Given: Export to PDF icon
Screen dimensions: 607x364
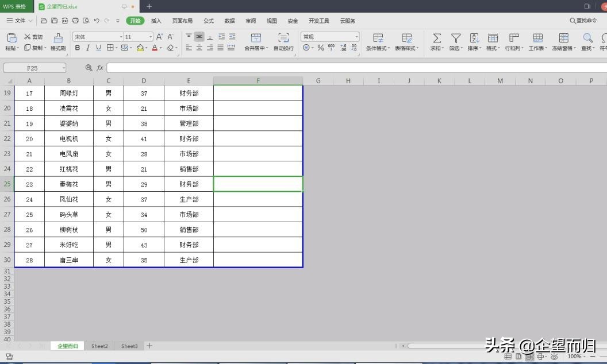Looking at the screenshot, I should click(65, 21).
